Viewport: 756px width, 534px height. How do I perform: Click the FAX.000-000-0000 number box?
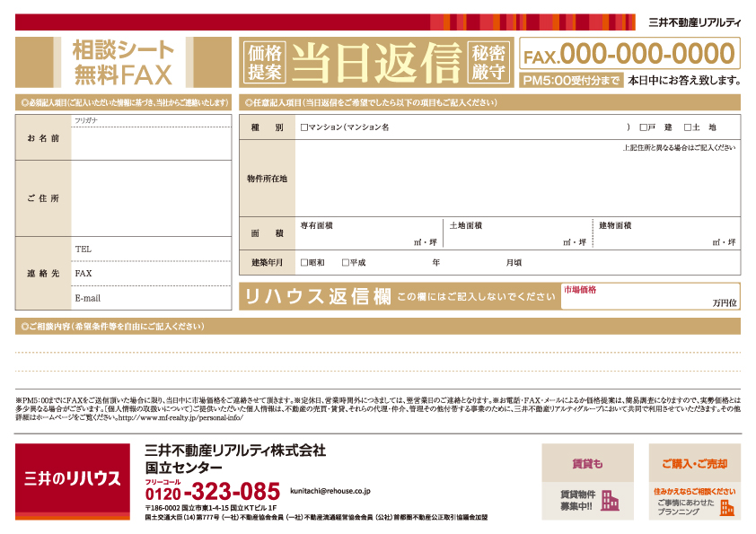pos(629,54)
